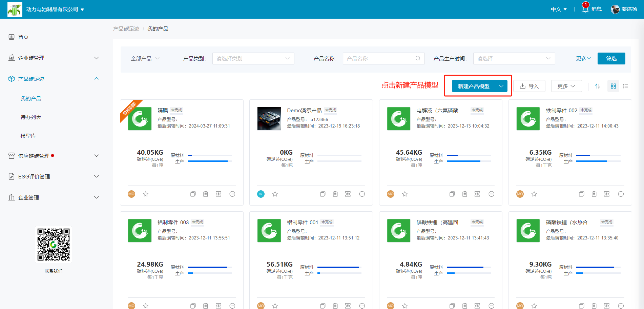The image size is (644, 309).
Task: Open more options on Demo演示产品 card
Action: (x=362, y=194)
